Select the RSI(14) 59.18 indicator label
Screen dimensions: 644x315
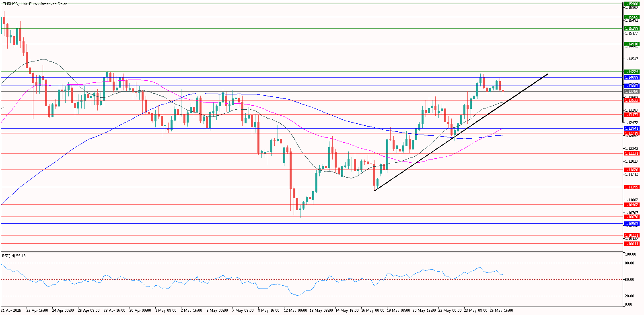pos(14,256)
